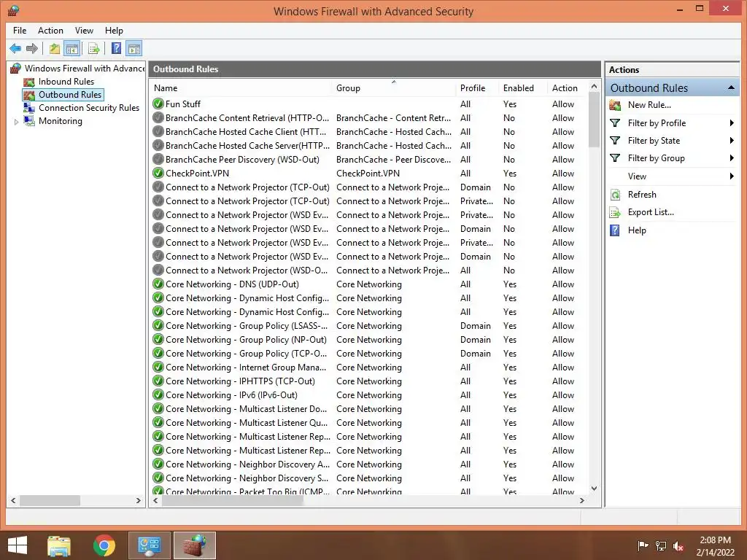Click the Up one level toolbar icon
The height and width of the screenshot is (560, 747).
point(55,49)
